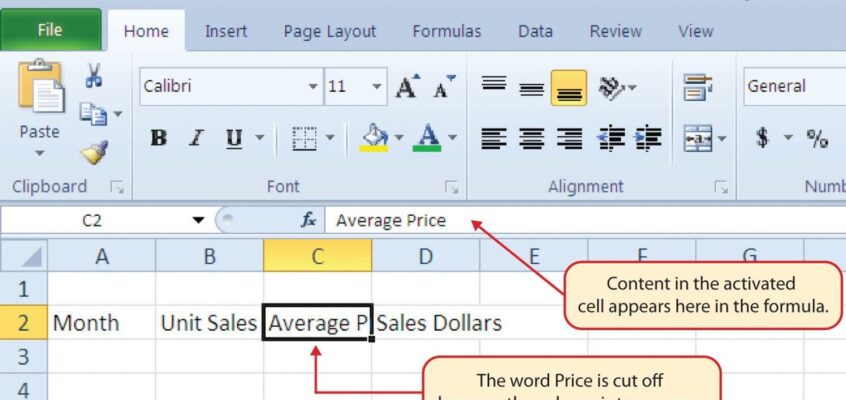This screenshot has height=400, width=846.
Task: Click the formula bar showing Average Price
Action: click(x=585, y=220)
